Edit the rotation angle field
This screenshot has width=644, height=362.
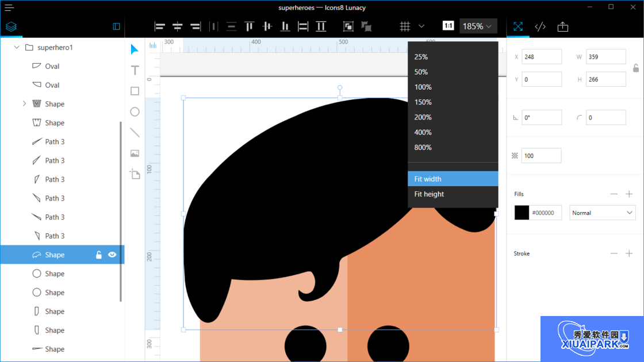click(x=541, y=117)
